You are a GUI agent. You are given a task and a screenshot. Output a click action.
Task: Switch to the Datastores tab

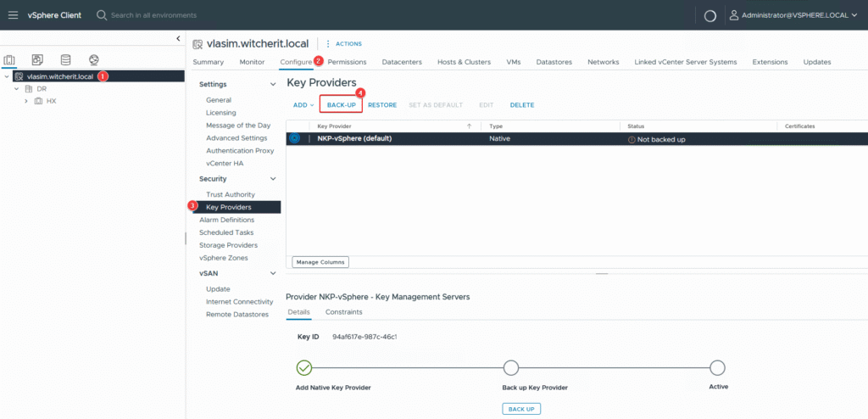(x=554, y=62)
